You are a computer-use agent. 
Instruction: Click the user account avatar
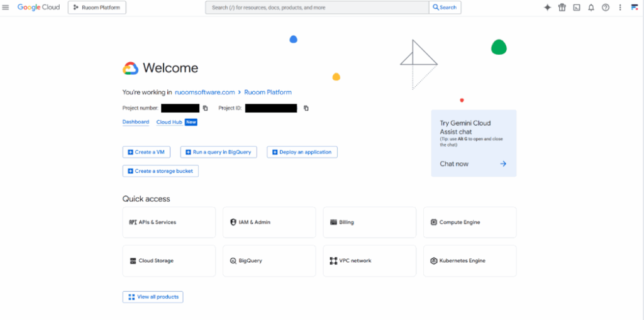635,8
